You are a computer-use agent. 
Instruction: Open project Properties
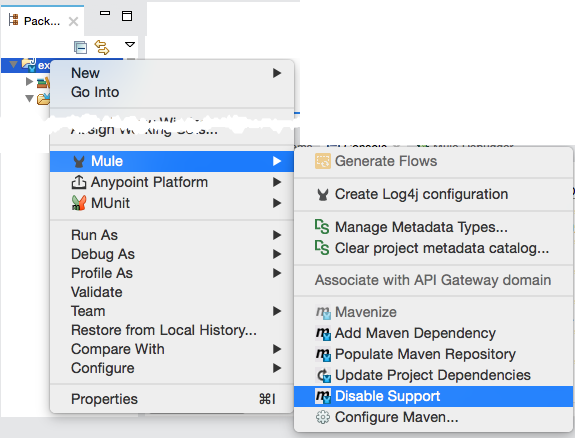[172, 399]
